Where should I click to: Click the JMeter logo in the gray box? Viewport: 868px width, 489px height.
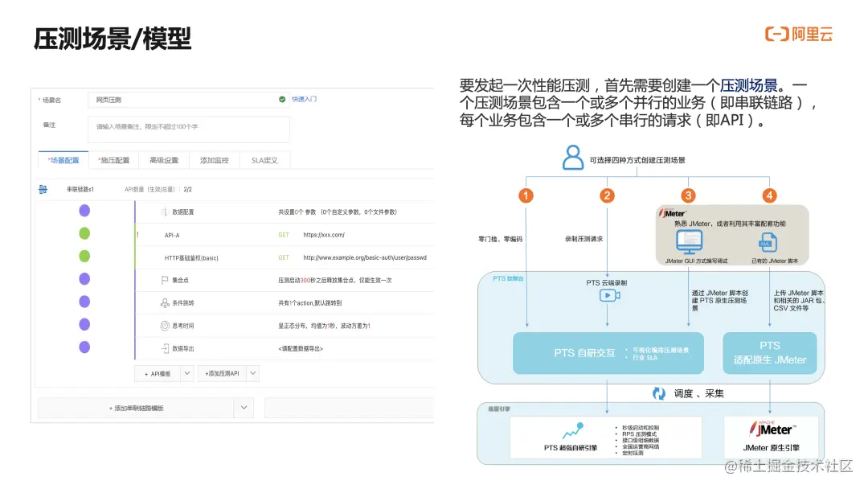(x=674, y=213)
